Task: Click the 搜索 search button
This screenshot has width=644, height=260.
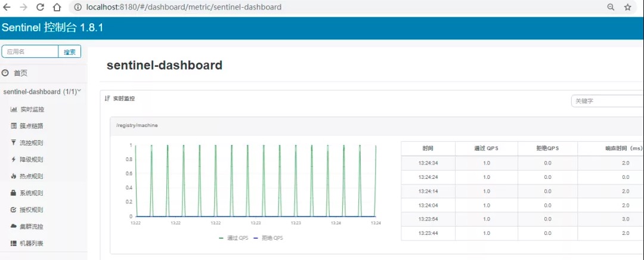Action: tap(69, 52)
